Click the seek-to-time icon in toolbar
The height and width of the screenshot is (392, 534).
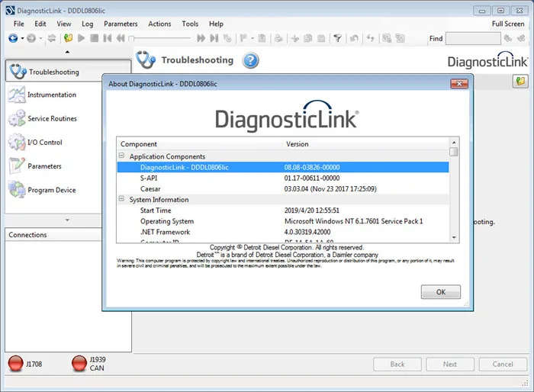pos(227,38)
